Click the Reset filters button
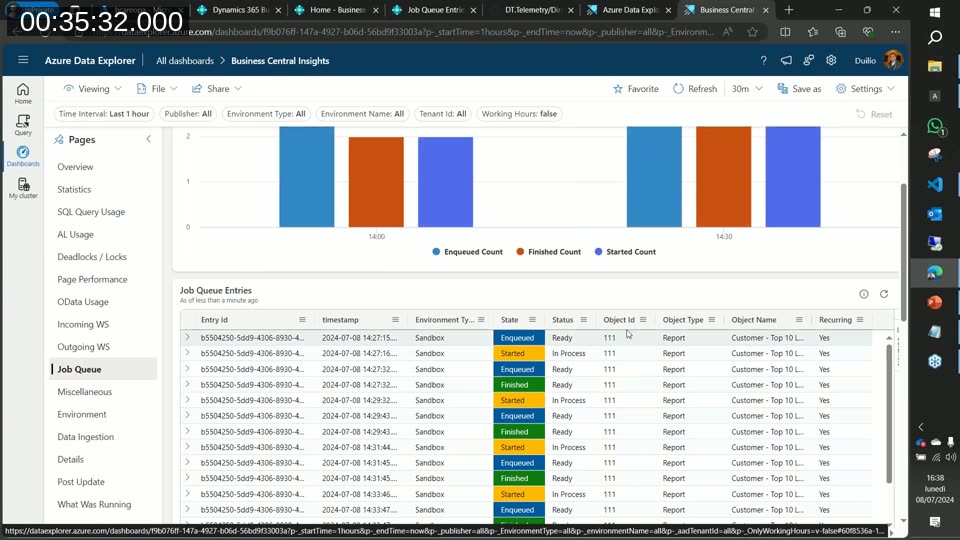Screen dimensions: 960x540 point(874,114)
